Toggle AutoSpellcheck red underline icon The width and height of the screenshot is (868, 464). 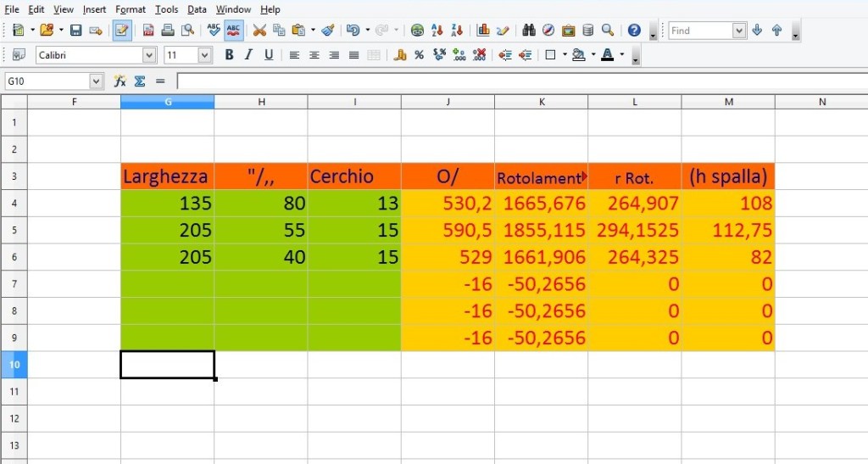pyautogui.click(x=234, y=31)
